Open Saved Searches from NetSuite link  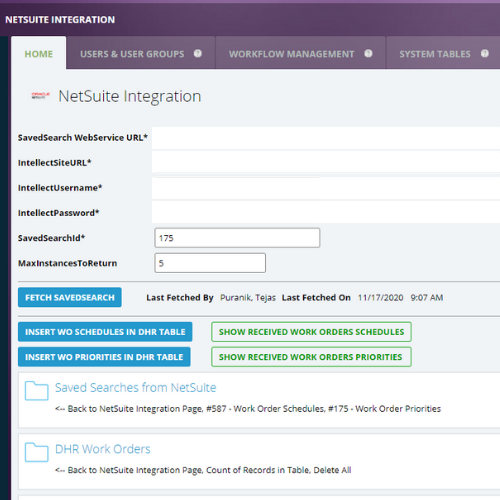(x=136, y=388)
